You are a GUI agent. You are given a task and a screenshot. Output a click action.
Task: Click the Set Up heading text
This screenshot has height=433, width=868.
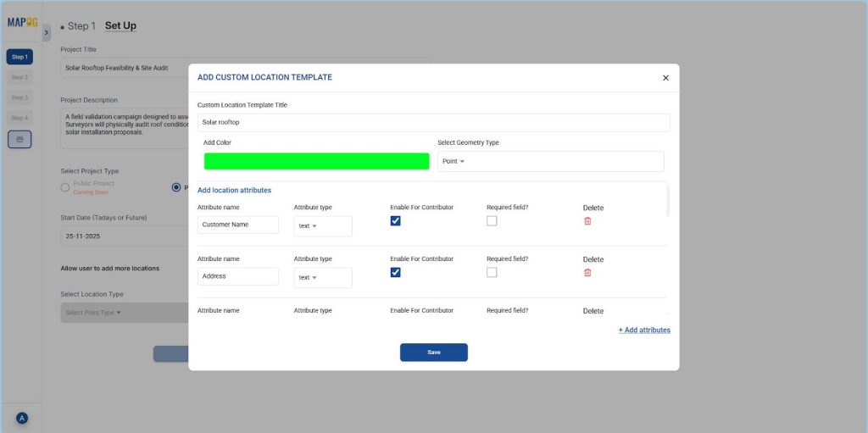[120, 25]
